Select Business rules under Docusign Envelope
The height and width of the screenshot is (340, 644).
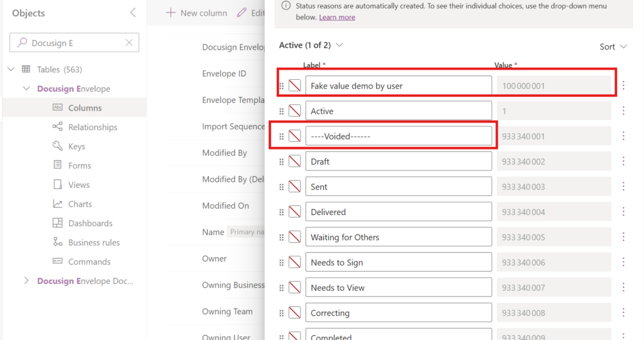pyautogui.click(x=94, y=242)
